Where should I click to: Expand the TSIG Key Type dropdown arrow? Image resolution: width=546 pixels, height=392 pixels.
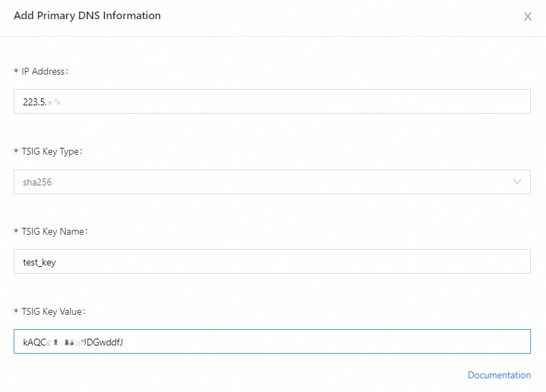[x=517, y=182]
